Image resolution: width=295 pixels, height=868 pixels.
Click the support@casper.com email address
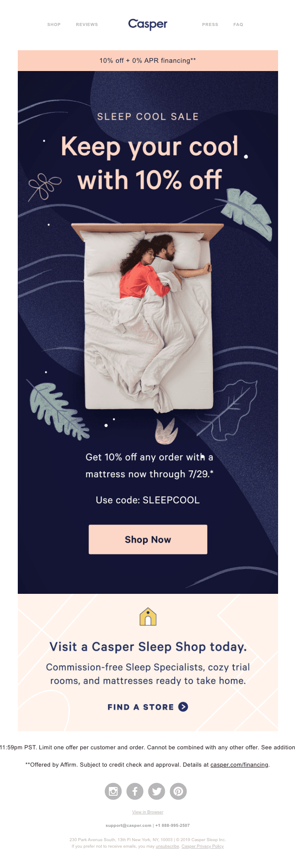click(x=128, y=825)
